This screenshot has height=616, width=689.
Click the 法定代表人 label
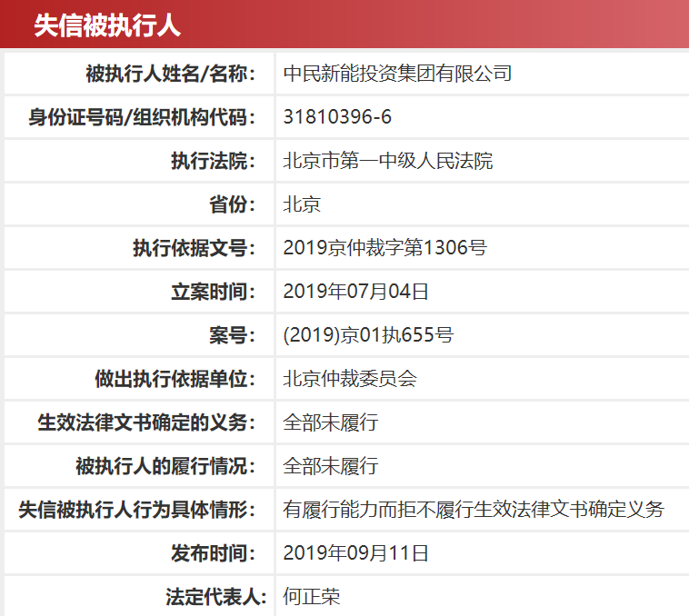tap(216, 597)
